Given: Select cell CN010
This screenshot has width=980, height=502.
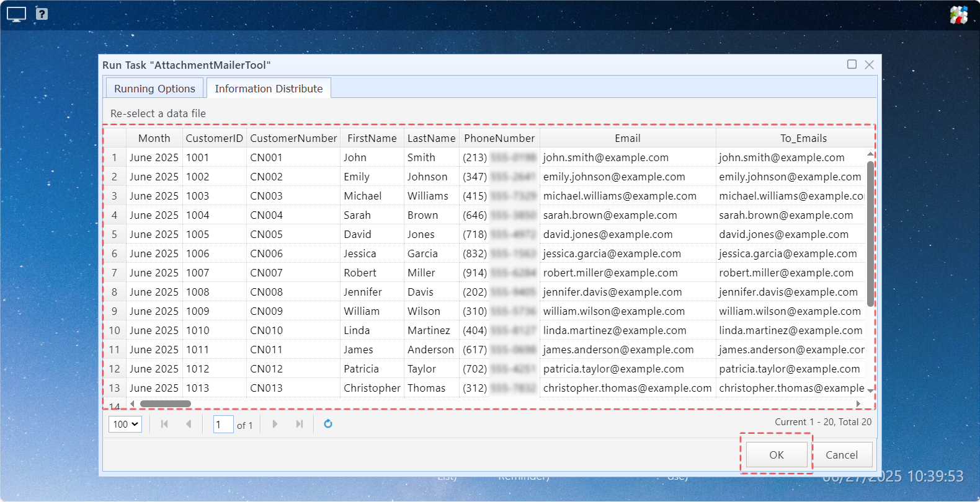Looking at the screenshot, I should point(293,330).
